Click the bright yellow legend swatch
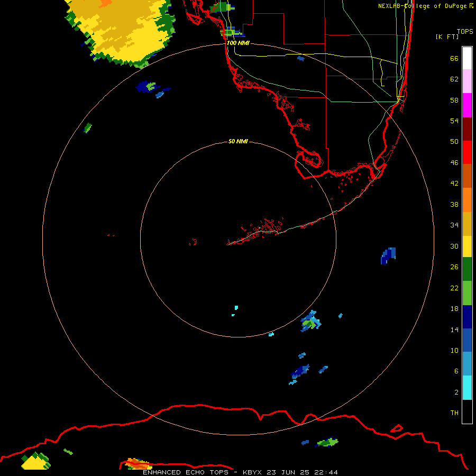476x476 pixels. point(467,246)
